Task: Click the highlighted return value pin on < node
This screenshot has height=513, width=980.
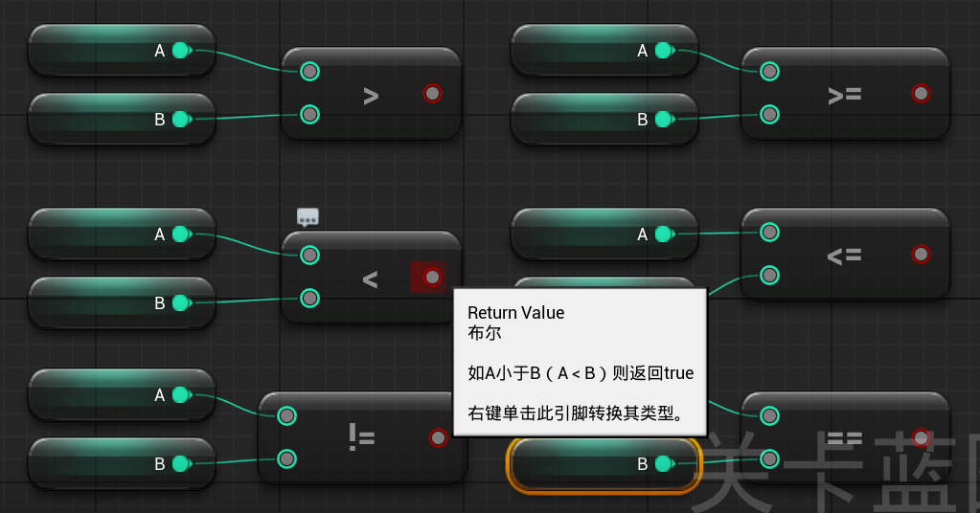Action: click(432, 277)
